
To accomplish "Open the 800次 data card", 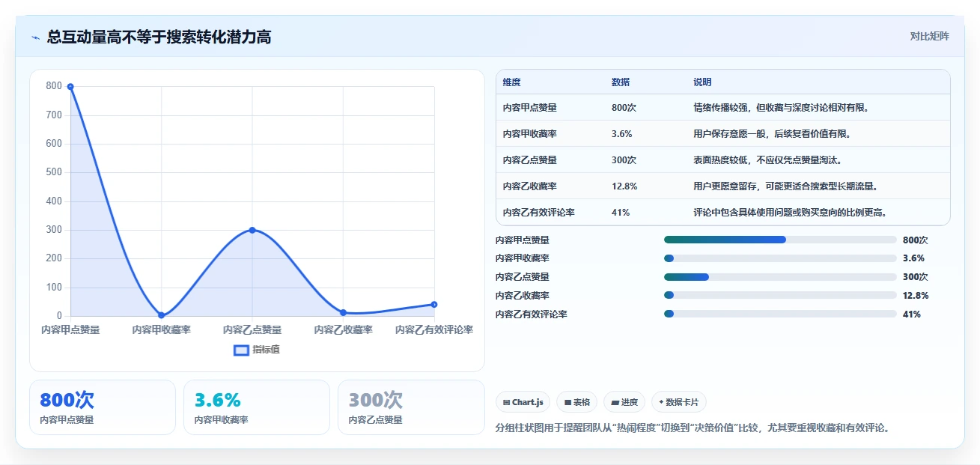I will [103, 407].
